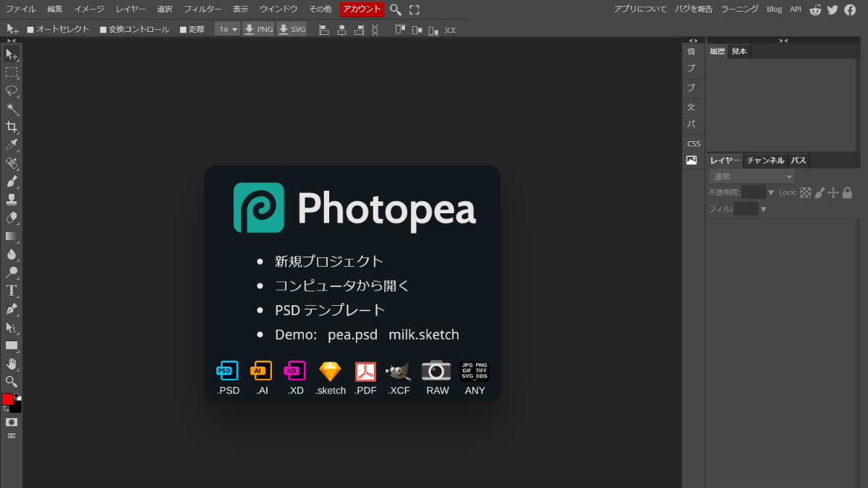Viewport: 868px width, 488px height.
Task: Click the 不透明度 value field
Action: point(754,192)
